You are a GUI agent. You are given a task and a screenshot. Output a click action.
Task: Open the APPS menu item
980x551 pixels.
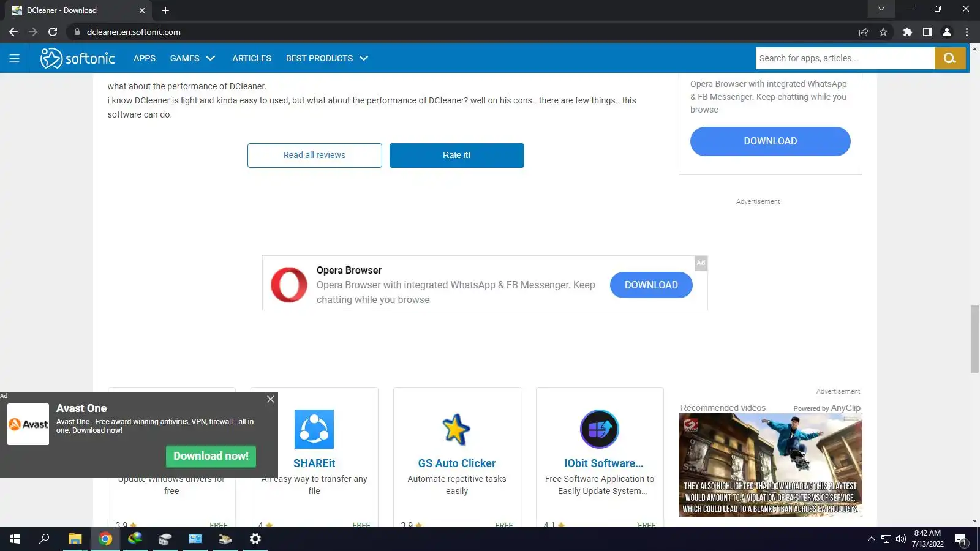pyautogui.click(x=145, y=58)
